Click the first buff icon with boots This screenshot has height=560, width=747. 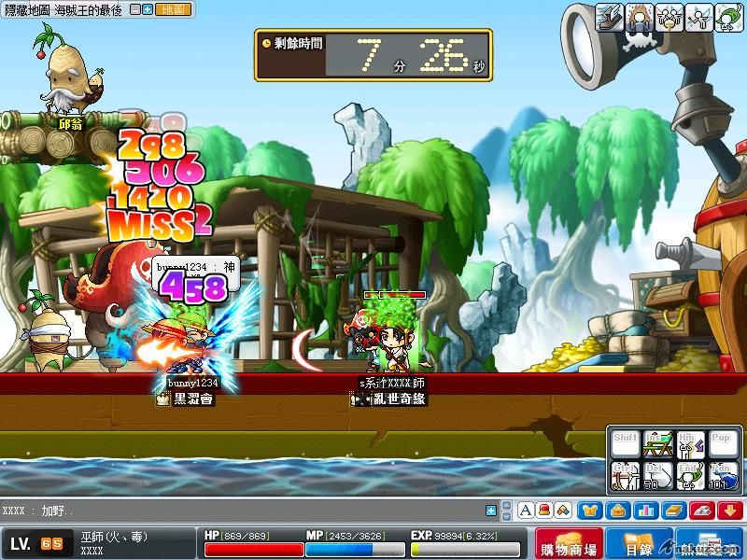coord(610,17)
